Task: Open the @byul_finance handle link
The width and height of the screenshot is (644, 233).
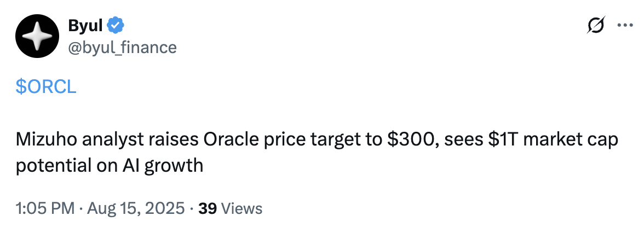Action: pyautogui.click(x=122, y=48)
